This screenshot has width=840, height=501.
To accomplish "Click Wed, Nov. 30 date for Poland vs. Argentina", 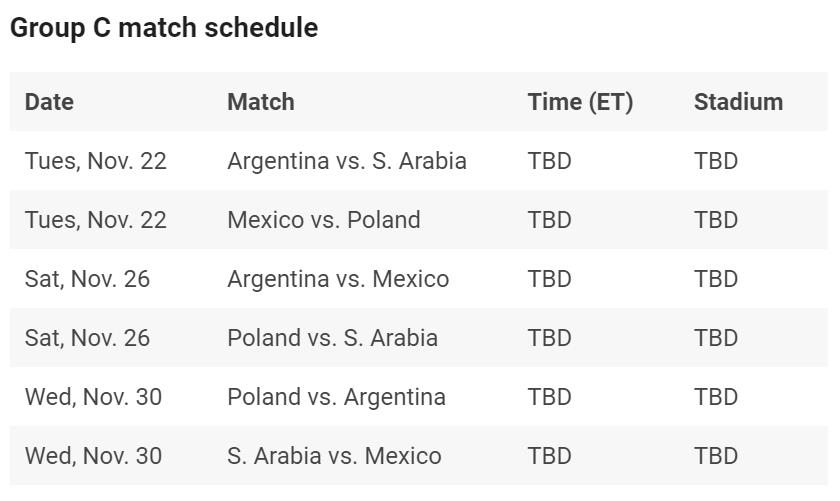I will 93,397.
